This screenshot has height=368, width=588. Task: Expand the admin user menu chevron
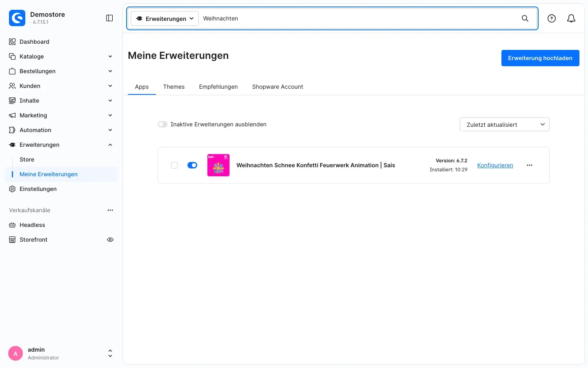click(x=110, y=353)
